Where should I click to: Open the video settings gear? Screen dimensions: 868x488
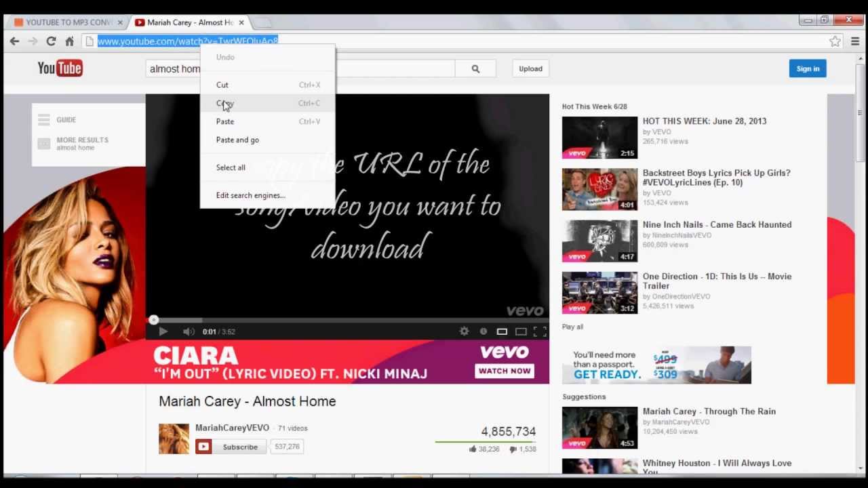464,331
